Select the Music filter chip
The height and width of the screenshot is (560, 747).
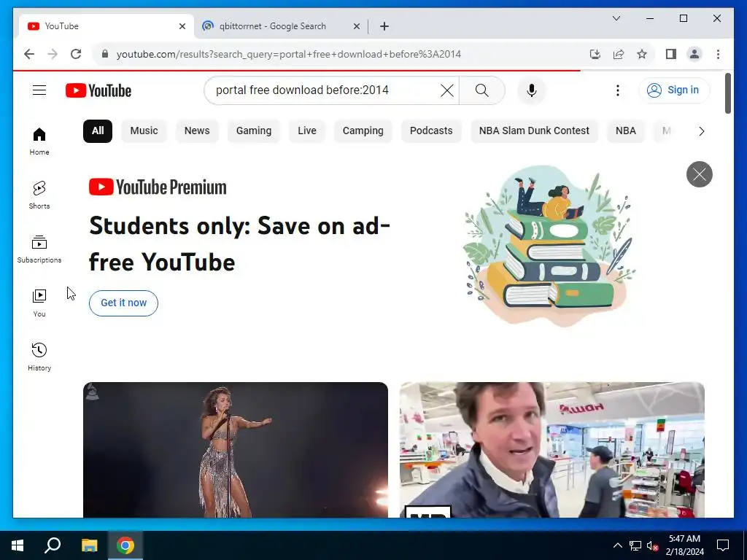[x=144, y=131]
